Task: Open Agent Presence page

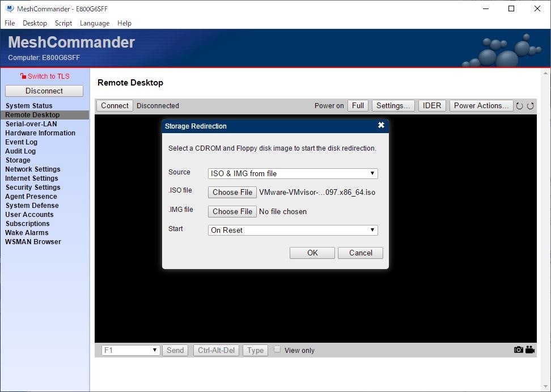Action: pyautogui.click(x=31, y=197)
